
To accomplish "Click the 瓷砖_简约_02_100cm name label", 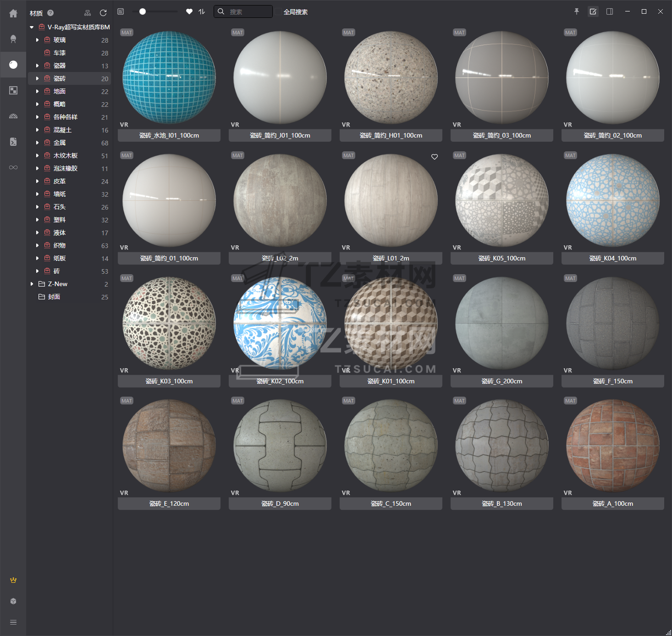I will click(x=613, y=135).
